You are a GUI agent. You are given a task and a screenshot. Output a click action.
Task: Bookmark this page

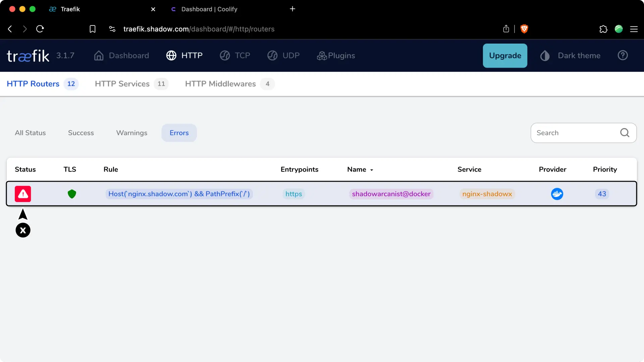click(x=93, y=29)
